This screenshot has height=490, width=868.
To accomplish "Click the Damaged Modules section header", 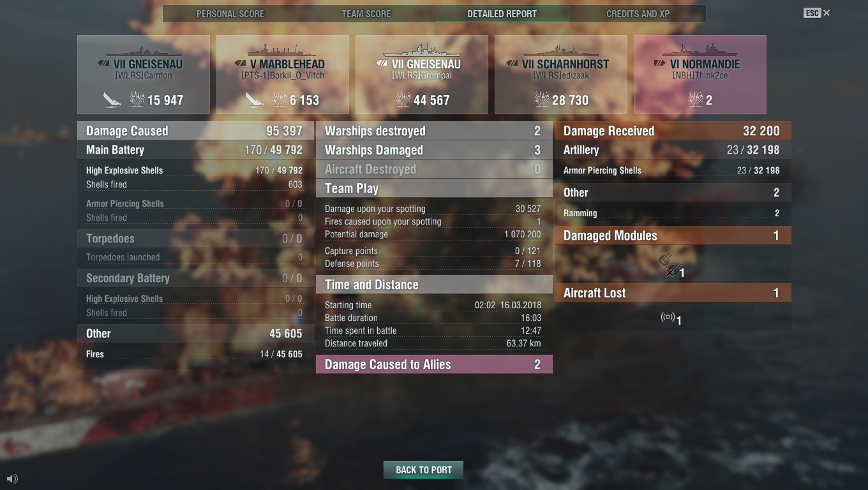I will pyautogui.click(x=673, y=235).
